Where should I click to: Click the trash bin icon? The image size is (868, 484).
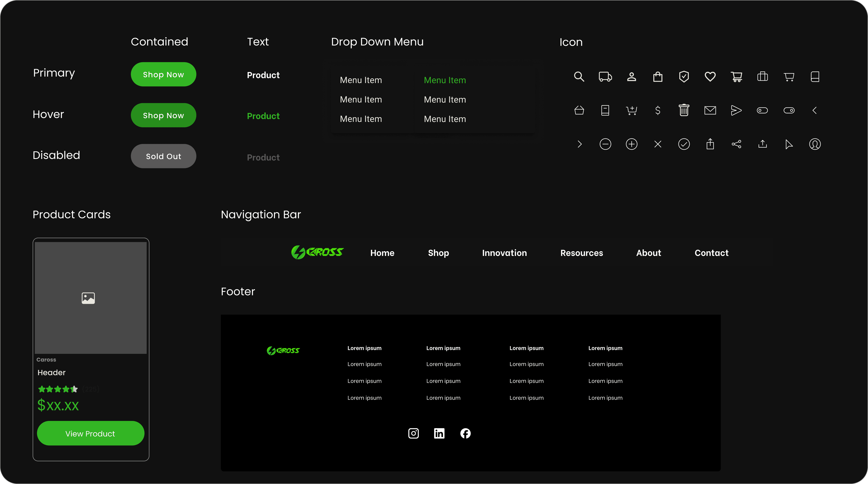tap(684, 110)
